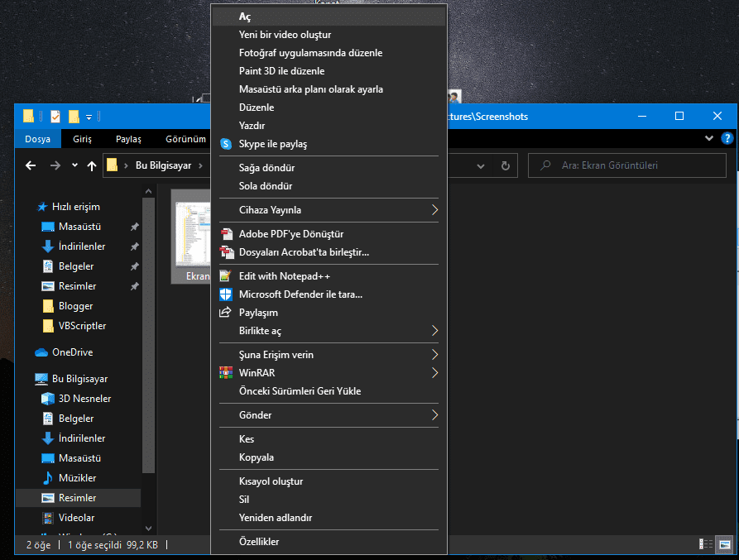Click the Müzikler music note icon
The height and width of the screenshot is (560, 739).
coord(48,478)
